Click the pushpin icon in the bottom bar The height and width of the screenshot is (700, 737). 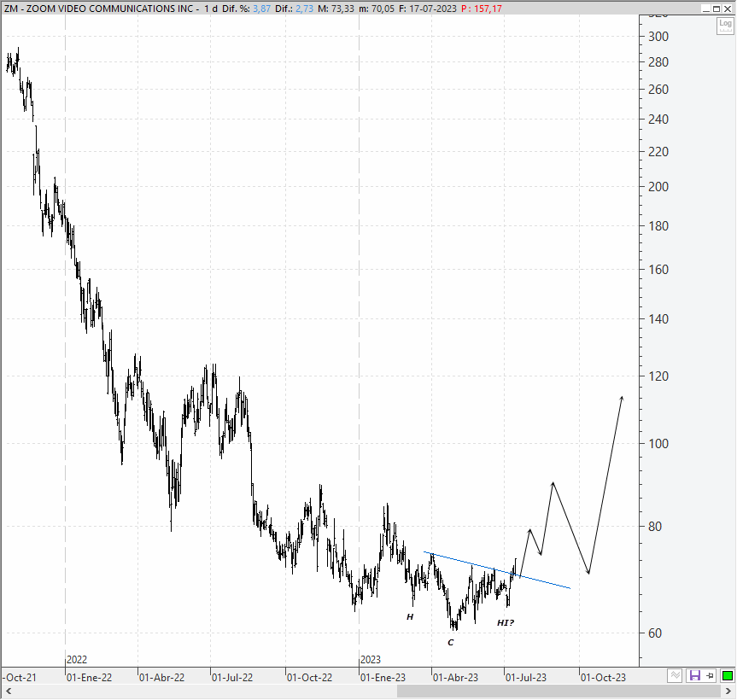click(711, 676)
